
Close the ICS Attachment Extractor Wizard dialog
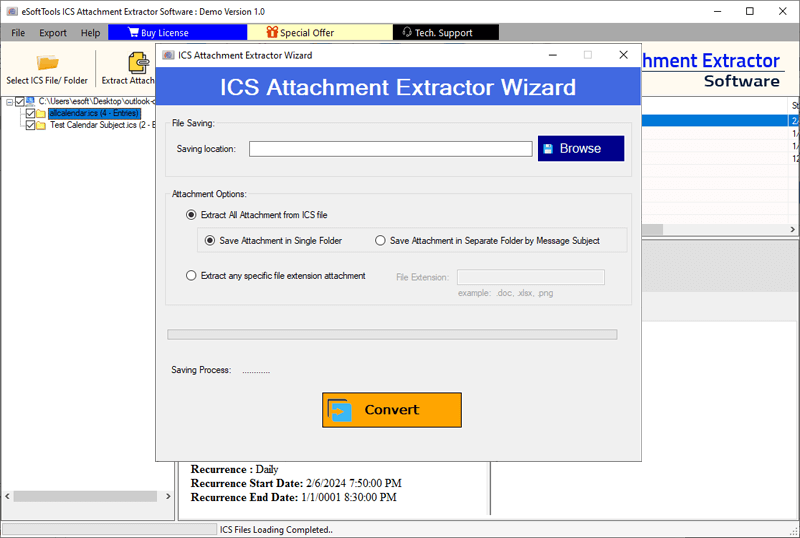tap(623, 55)
